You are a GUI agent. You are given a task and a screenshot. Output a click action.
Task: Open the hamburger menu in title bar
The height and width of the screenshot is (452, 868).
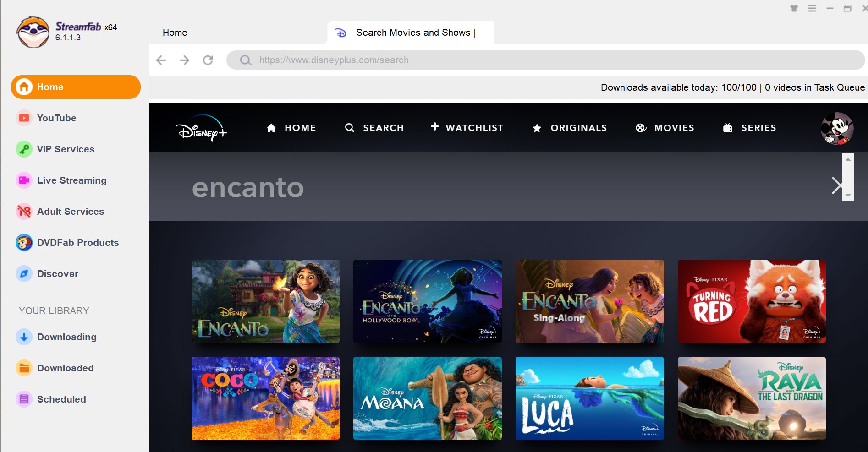(x=812, y=8)
